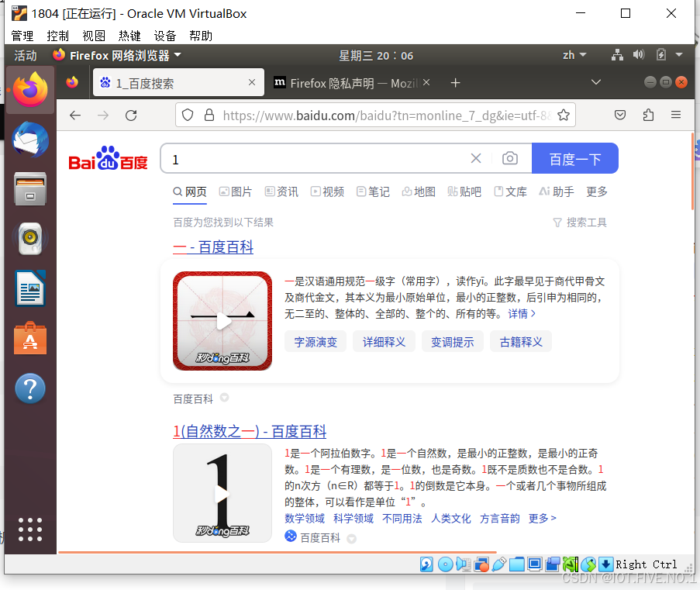Click the 古籍释义 button
The image size is (700, 590).
(521, 342)
